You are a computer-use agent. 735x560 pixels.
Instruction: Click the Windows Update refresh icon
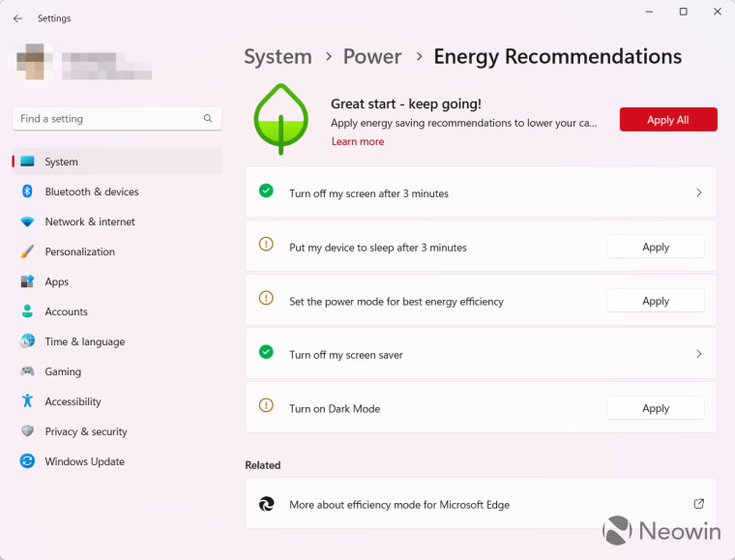click(x=27, y=461)
